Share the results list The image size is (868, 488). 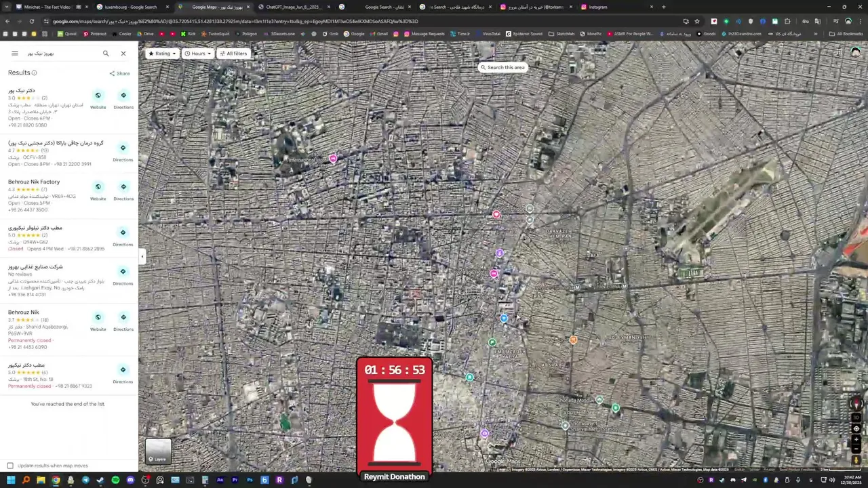click(119, 73)
